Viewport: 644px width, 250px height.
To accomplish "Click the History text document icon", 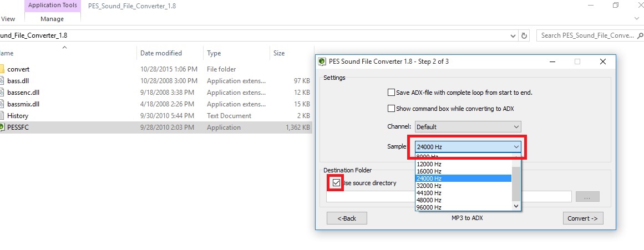I will click(x=2, y=116).
